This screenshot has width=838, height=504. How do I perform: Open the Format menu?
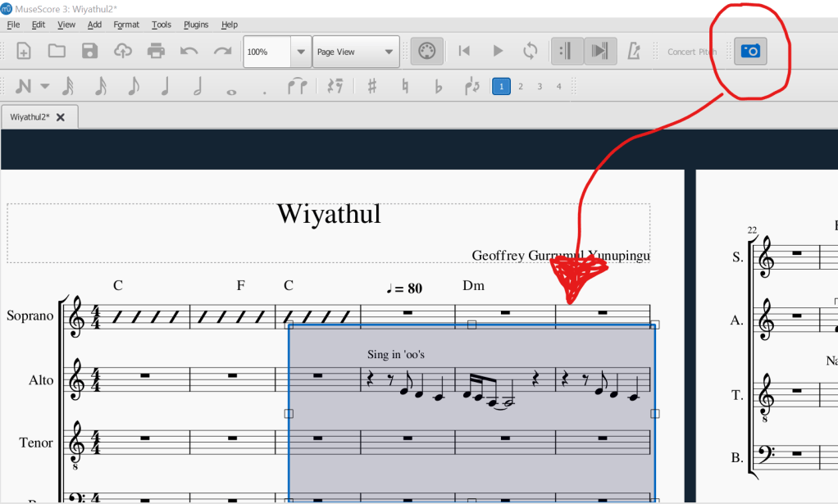tap(126, 25)
